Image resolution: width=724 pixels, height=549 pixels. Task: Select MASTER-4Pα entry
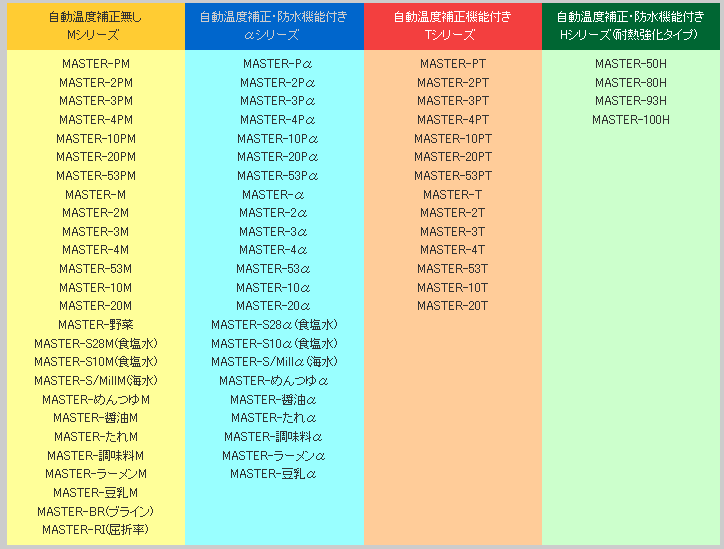(x=278, y=120)
